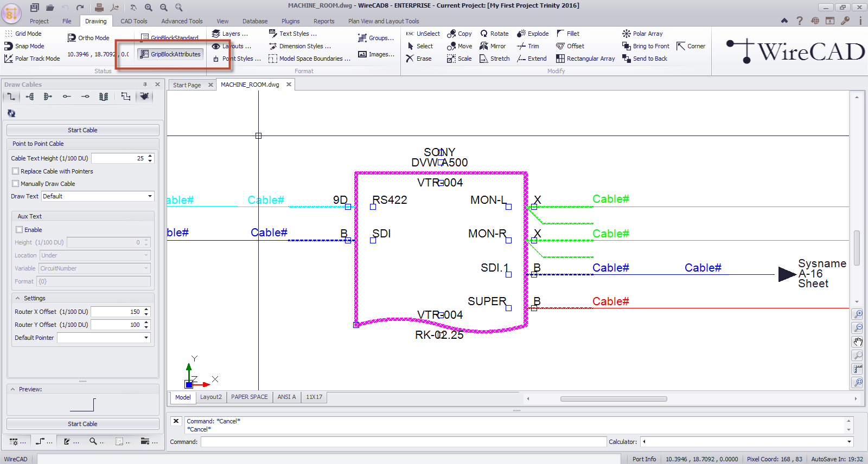
Task: Click Model Space Boundaries
Action: tap(309, 59)
